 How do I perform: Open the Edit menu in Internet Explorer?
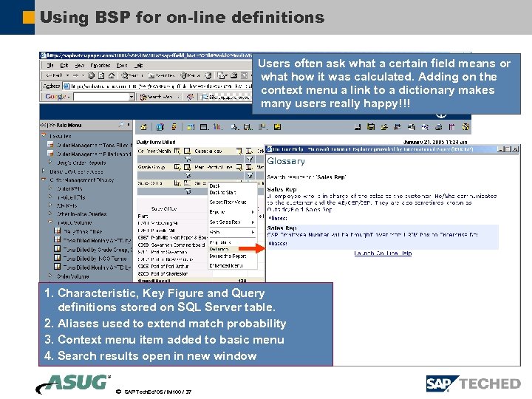tap(64, 65)
